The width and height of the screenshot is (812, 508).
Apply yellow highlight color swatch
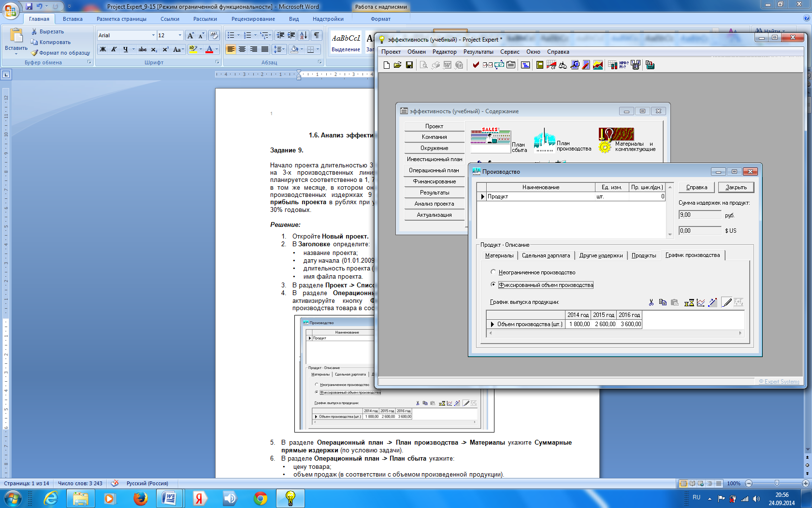(x=193, y=49)
